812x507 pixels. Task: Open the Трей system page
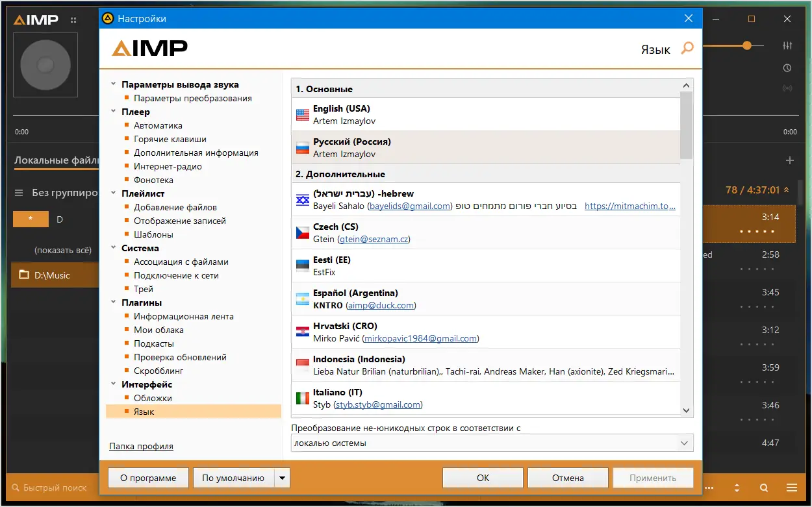tap(144, 289)
